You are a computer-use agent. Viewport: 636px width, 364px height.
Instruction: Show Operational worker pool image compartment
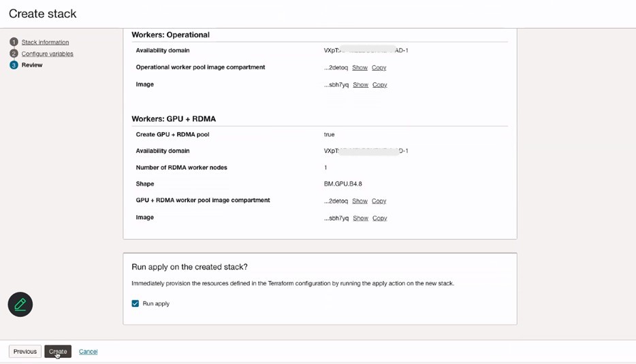click(360, 68)
